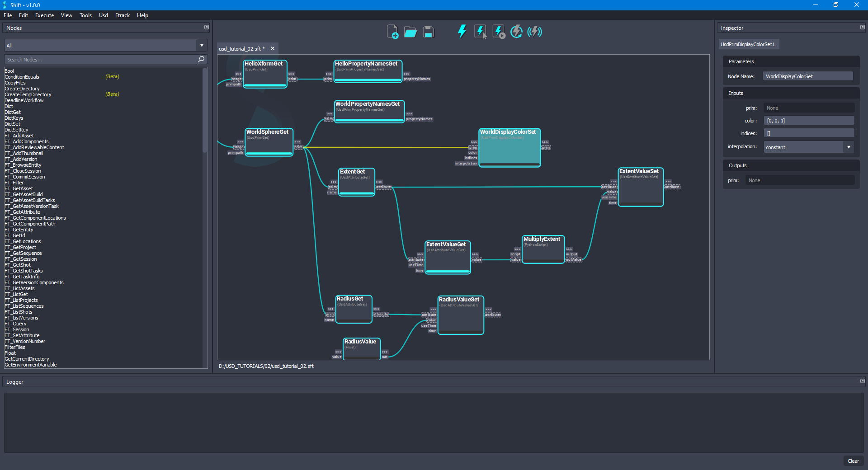Select the ConditionEquals node in the node list

pyautogui.click(x=22, y=76)
